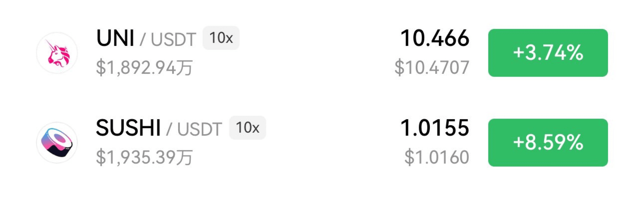
Task: Click the SUSHI volume $1,935.39万
Action: click(144, 157)
